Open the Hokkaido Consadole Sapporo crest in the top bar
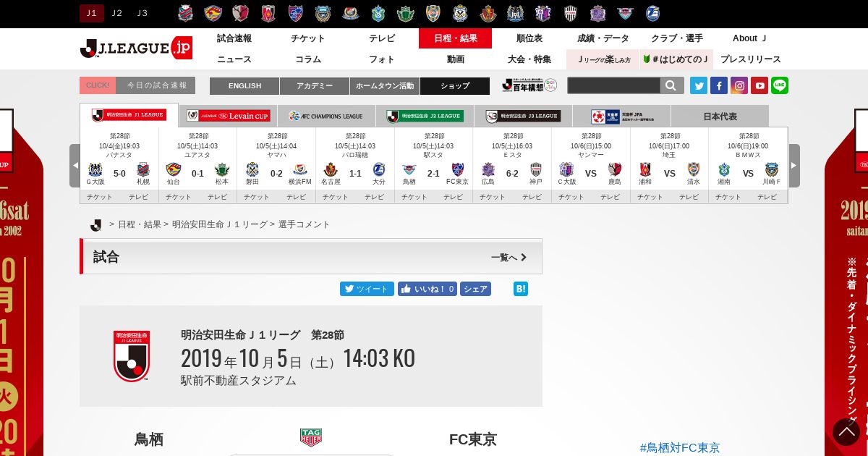This screenshot has width=868, height=456. click(x=186, y=13)
